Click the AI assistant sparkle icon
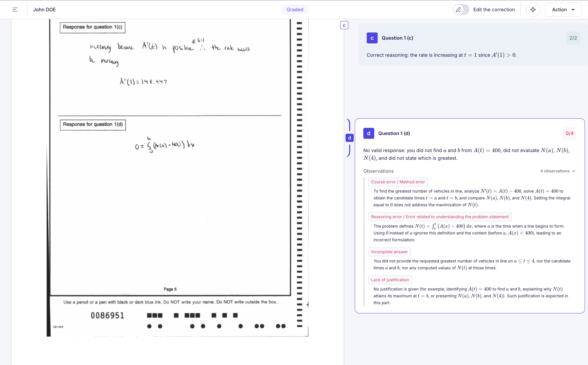Image resolution: width=588 pixels, height=365 pixels. [533, 9]
